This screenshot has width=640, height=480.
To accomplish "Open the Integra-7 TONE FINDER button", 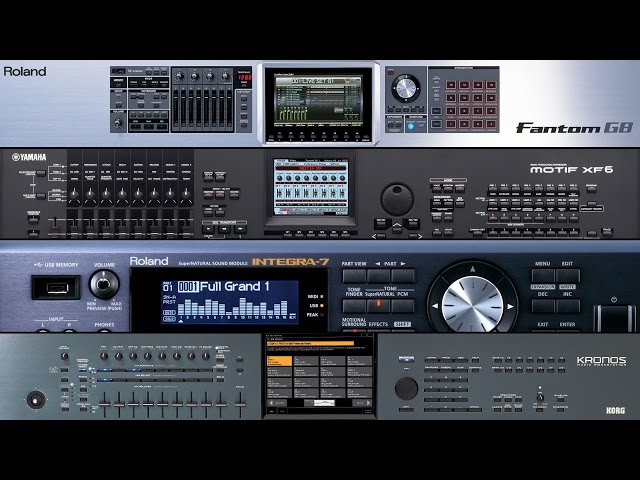I will click(354, 306).
